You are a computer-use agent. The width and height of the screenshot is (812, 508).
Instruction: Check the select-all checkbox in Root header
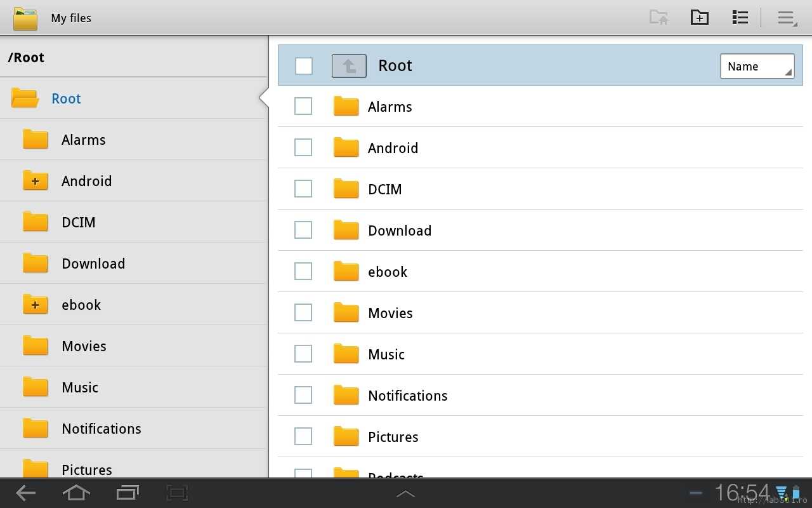click(x=304, y=65)
